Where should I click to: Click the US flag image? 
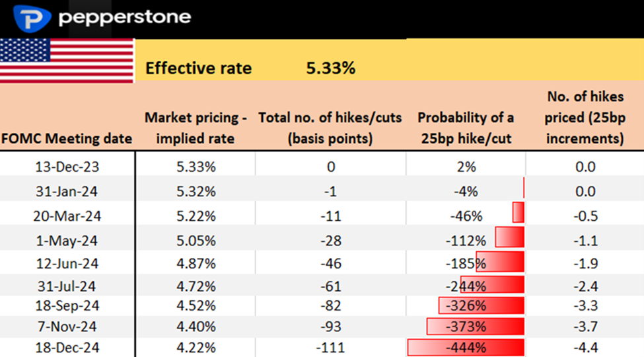(67, 61)
